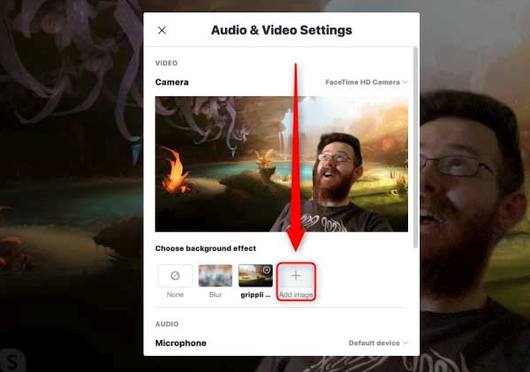Open the Default device microphone dropdown
This screenshot has width=530, height=372.
point(378,343)
